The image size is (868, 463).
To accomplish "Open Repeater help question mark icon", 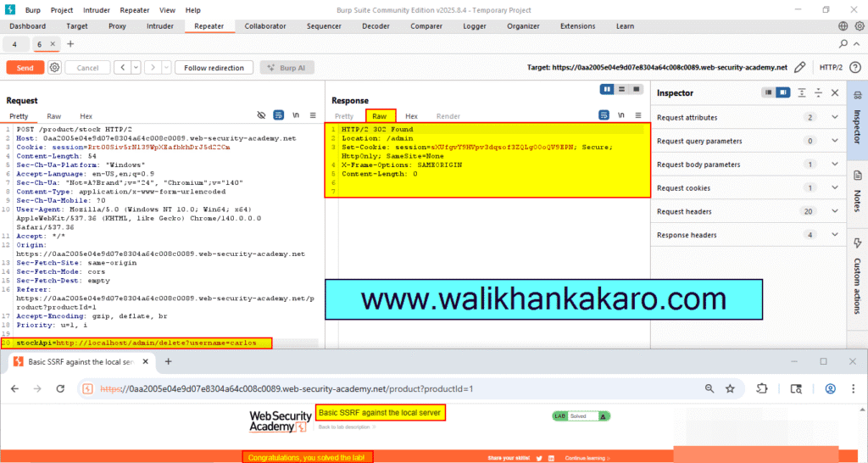I will tap(855, 68).
